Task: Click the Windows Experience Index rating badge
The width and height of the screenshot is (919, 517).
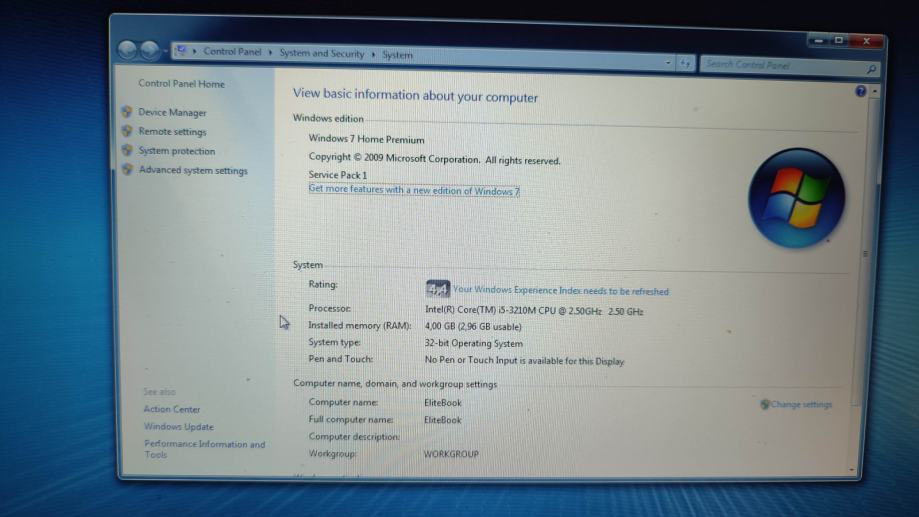Action: tap(438, 289)
